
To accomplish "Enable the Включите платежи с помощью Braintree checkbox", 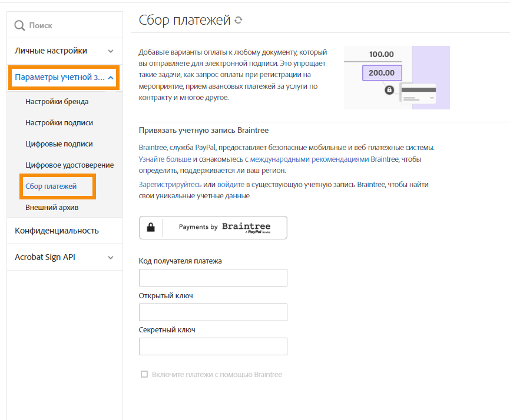I will click(x=144, y=374).
